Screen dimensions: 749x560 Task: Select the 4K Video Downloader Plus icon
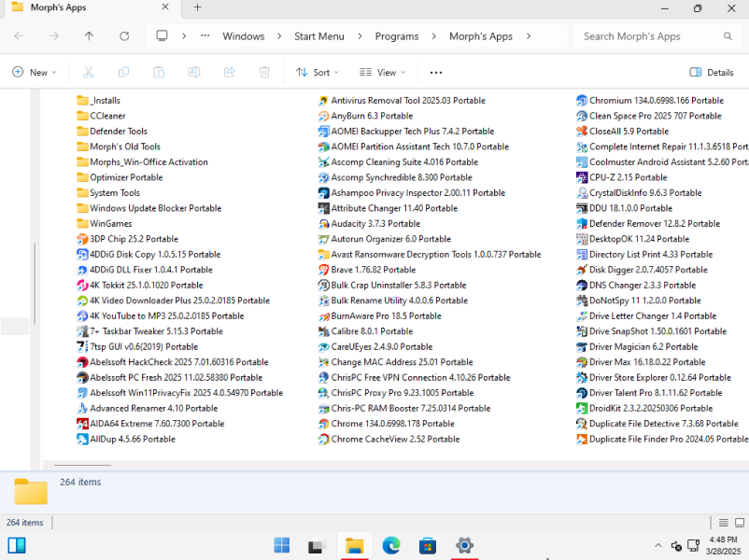click(x=82, y=301)
